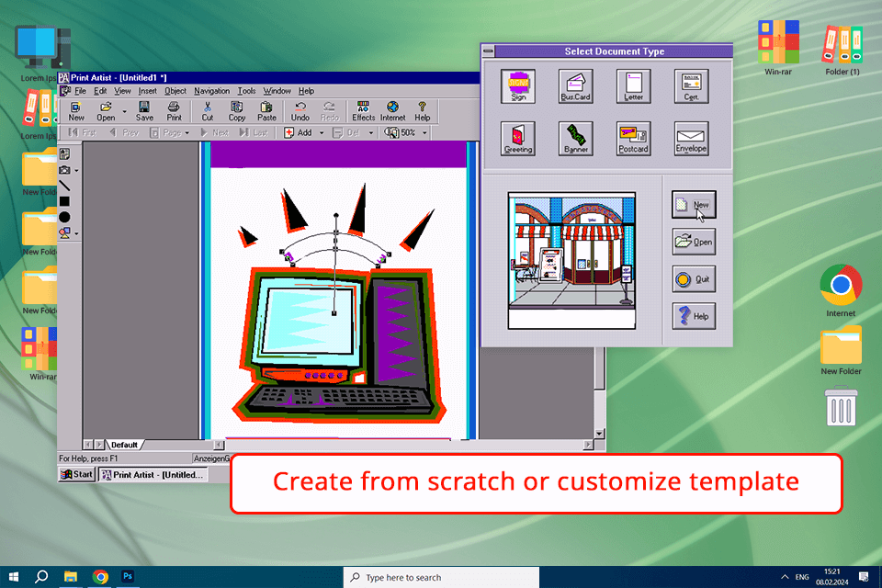Click the Quit button

tap(694, 279)
